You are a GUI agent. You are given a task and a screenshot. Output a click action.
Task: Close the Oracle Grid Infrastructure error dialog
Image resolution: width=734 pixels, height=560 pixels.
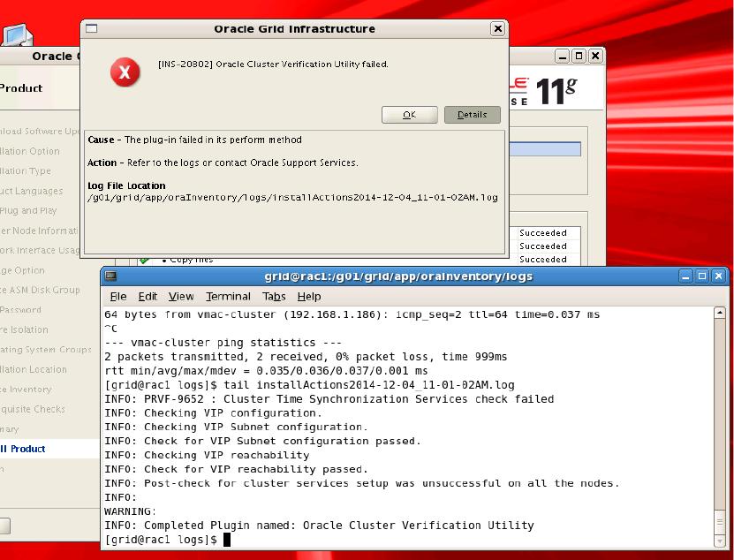click(498, 29)
